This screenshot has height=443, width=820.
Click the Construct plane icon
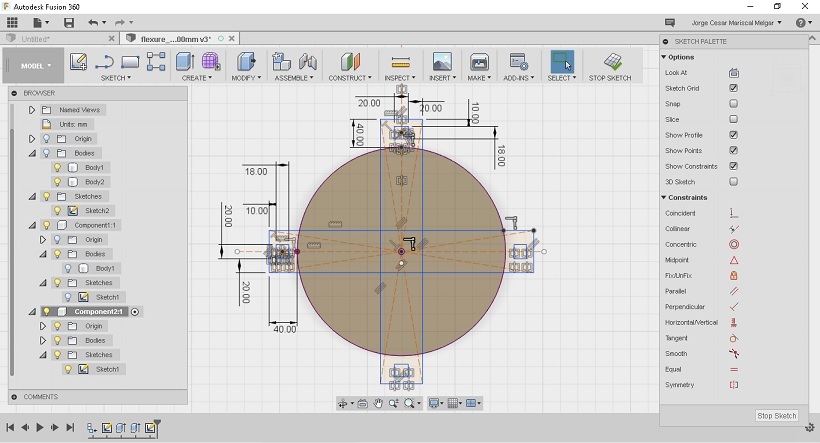pyautogui.click(x=350, y=62)
